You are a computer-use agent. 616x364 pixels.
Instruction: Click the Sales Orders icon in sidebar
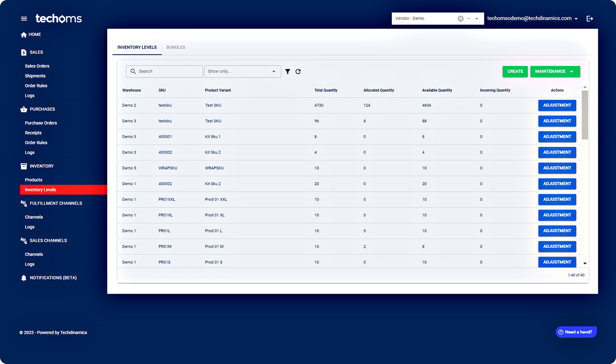pyautogui.click(x=37, y=66)
